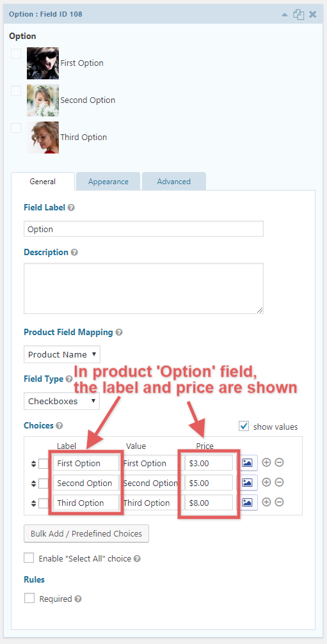Click image picker icon for Second Option row
Screen dimensions: 327x644
[x=248, y=483]
